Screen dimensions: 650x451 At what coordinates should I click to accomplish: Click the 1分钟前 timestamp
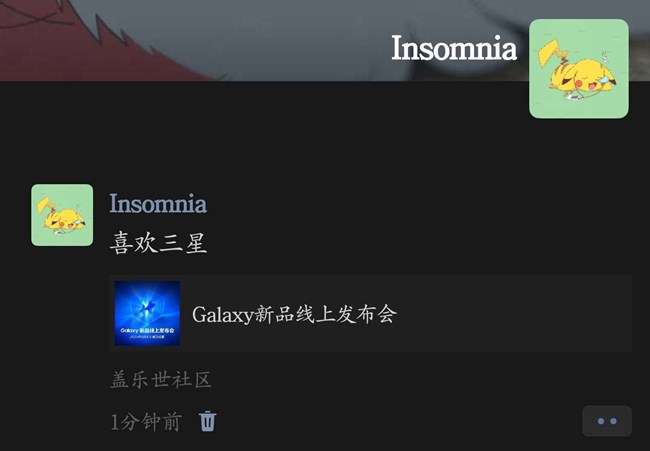[x=146, y=422]
